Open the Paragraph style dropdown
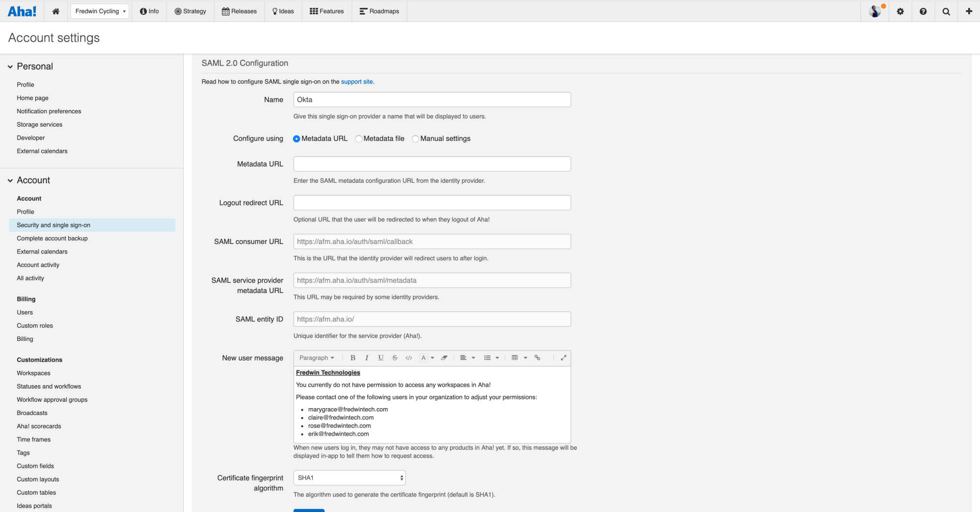This screenshot has width=980, height=512. click(317, 358)
